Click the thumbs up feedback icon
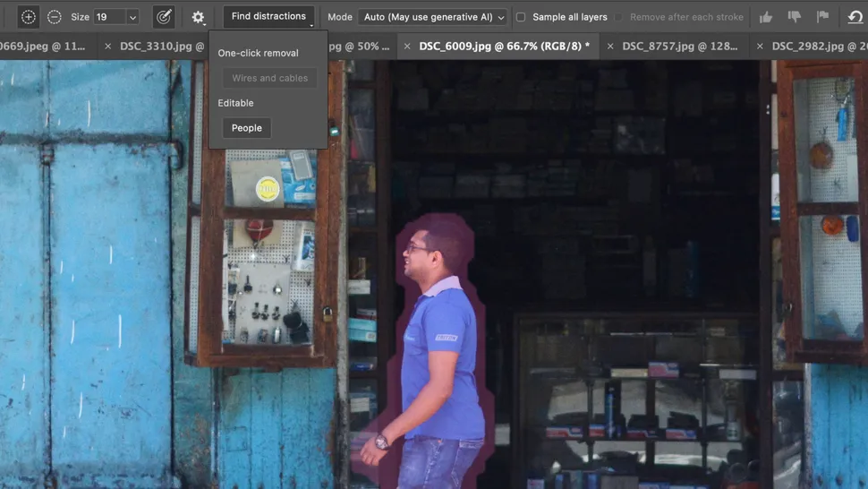Screen dimensions: 868x489 click(x=766, y=17)
